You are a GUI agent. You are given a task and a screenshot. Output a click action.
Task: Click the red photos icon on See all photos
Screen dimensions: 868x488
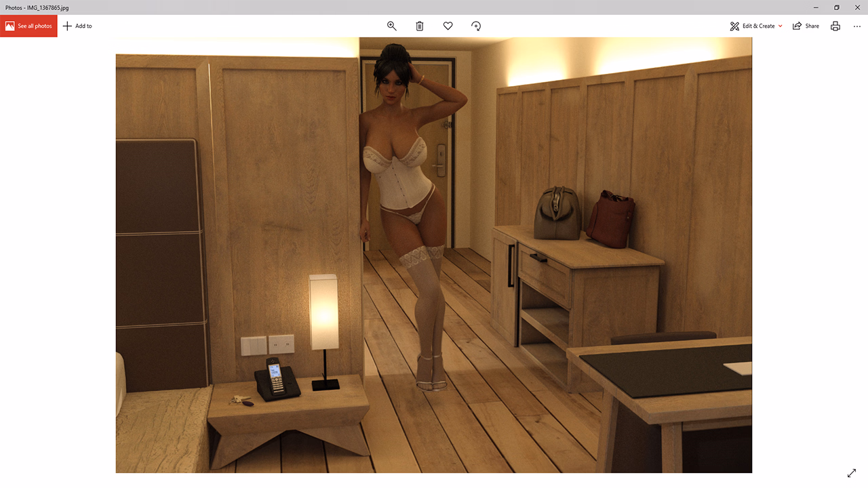pos(9,26)
